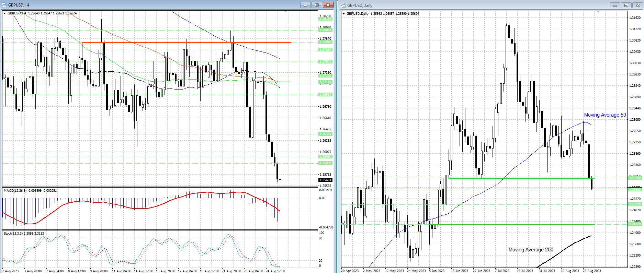Close the GBPUSD,H4 chart window
Image resolution: width=644 pixels, height=273 pixels.
328,5
